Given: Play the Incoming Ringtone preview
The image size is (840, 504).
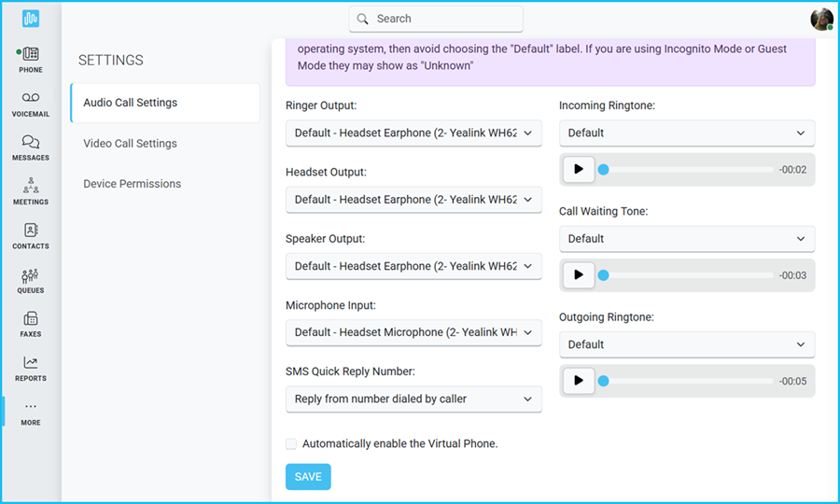Looking at the screenshot, I should point(579,170).
